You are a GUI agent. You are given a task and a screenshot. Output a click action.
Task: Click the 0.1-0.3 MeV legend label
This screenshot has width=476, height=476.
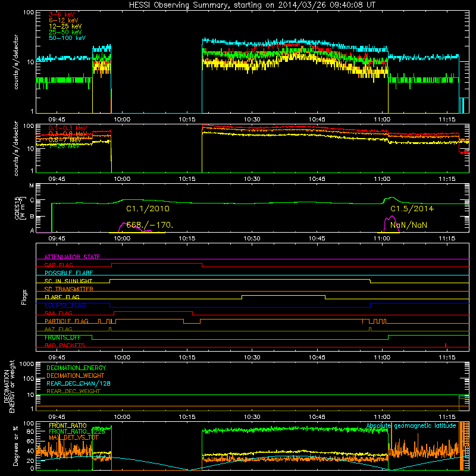coord(68,128)
